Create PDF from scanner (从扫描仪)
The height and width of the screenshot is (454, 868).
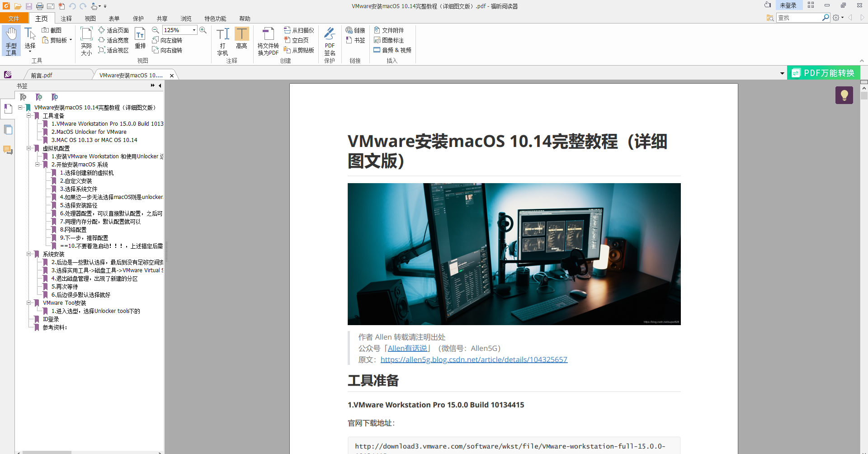[x=299, y=30]
